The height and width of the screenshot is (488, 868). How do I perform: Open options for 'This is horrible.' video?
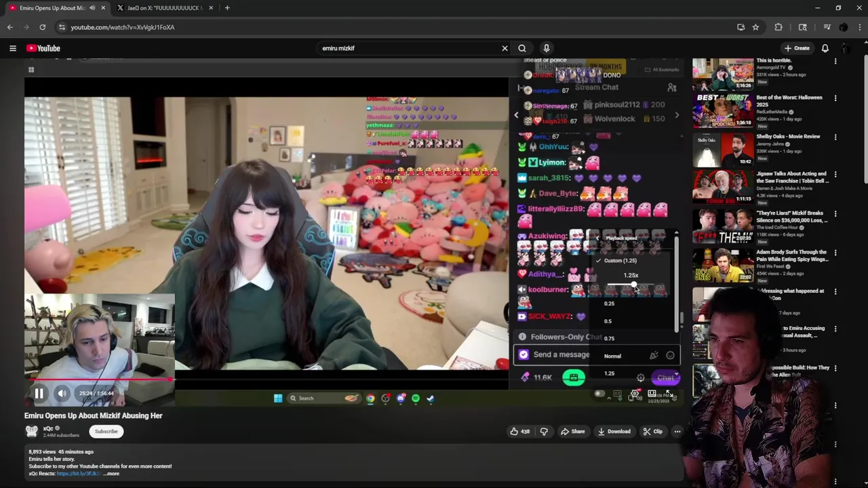tap(835, 62)
